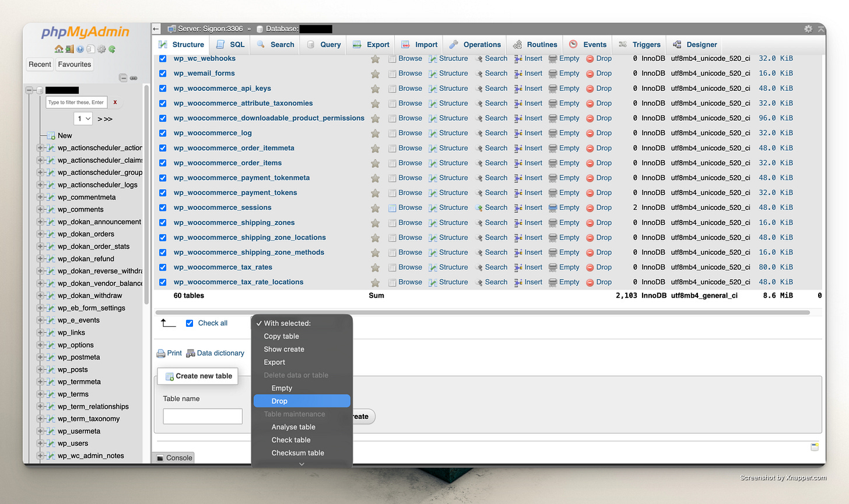
Task: Go to the phpMyAdmin home icon
Action: point(59,50)
